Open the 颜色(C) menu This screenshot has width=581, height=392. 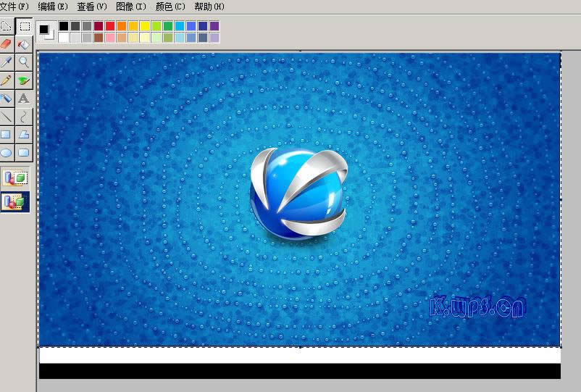(x=170, y=7)
